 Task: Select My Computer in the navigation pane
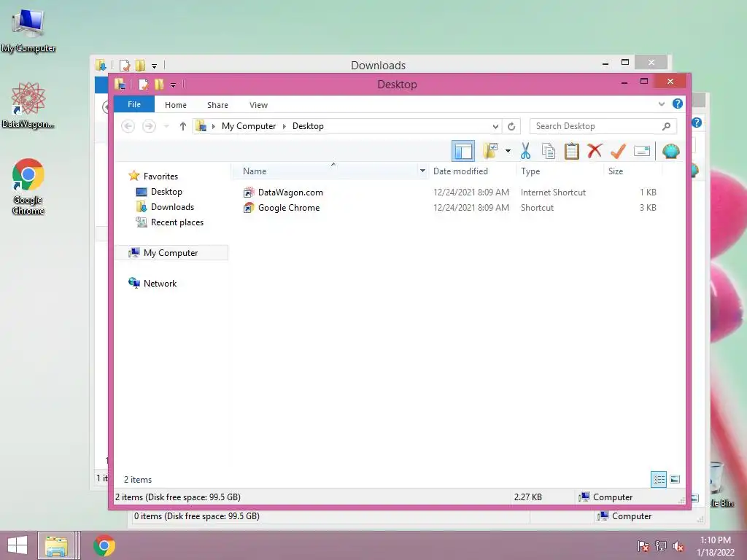(x=171, y=253)
